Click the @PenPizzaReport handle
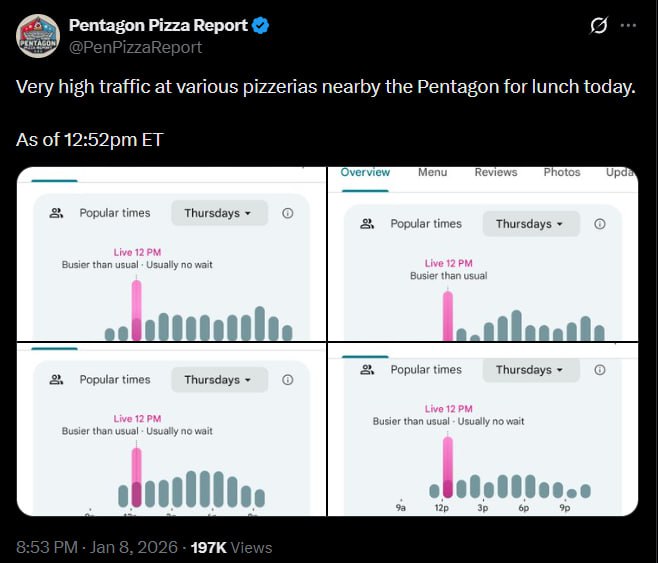658x563 pixels. [135, 47]
